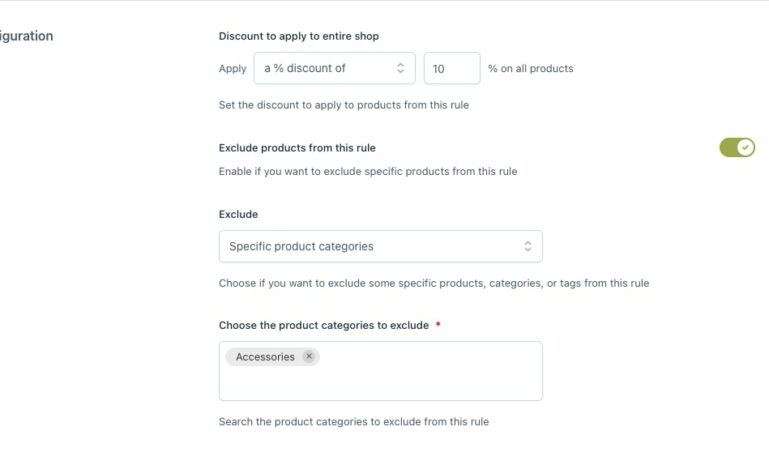
Task: Click the 'Exclude products from this rule' label
Action: tap(297, 148)
